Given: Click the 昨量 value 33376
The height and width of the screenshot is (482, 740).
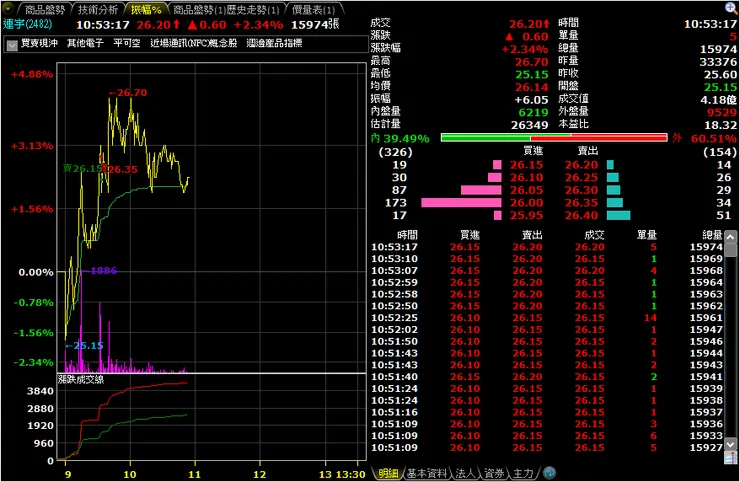Looking at the screenshot, I should coord(718,62).
